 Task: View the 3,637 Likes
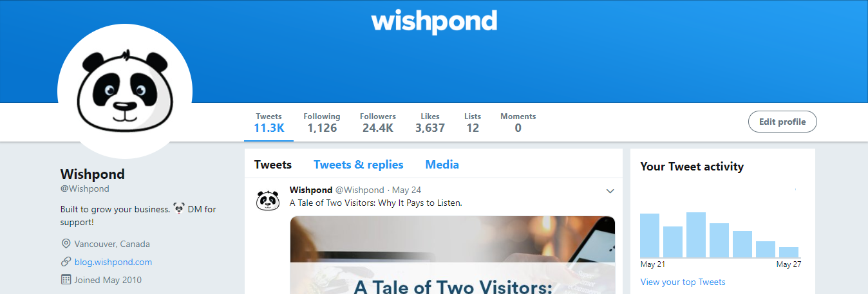pyautogui.click(x=430, y=122)
